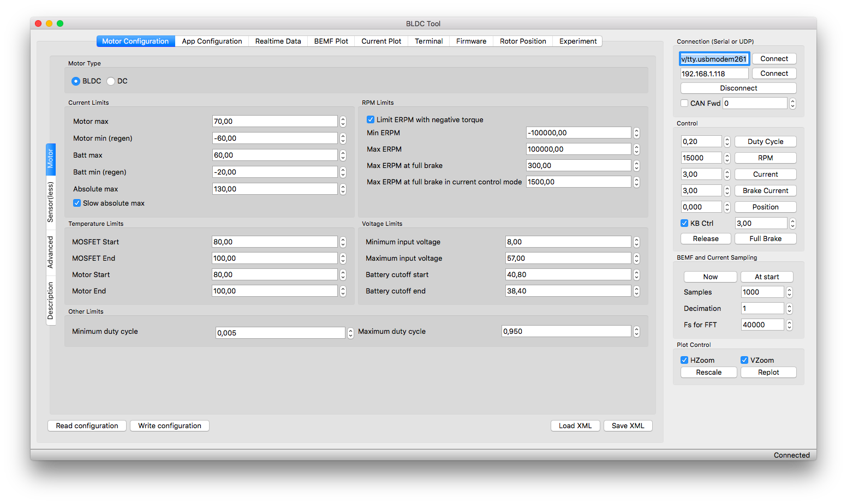
Task: Switch to the Current Plot tab
Action: coord(381,41)
